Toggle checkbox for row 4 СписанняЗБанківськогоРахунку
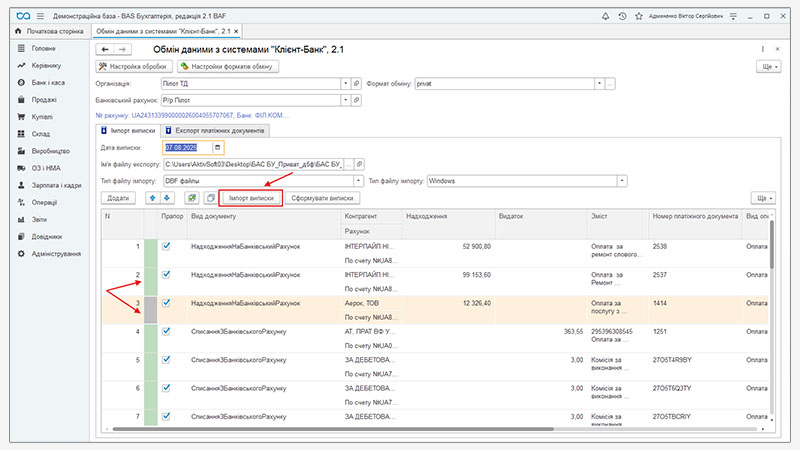 [167, 330]
